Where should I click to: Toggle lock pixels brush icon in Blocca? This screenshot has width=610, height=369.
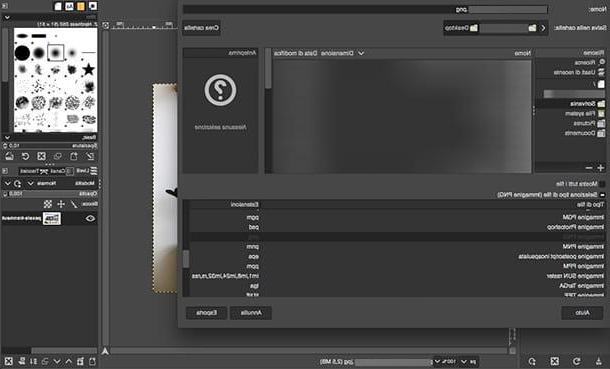pos(74,204)
